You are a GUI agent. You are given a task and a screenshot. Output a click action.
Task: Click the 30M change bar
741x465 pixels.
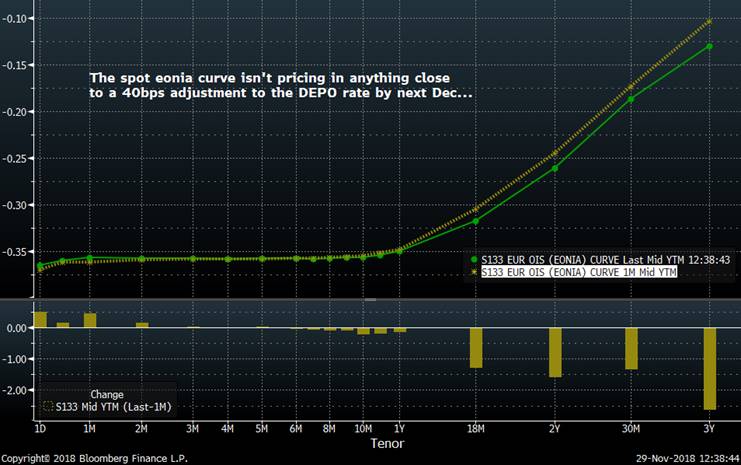(x=631, y=348)
